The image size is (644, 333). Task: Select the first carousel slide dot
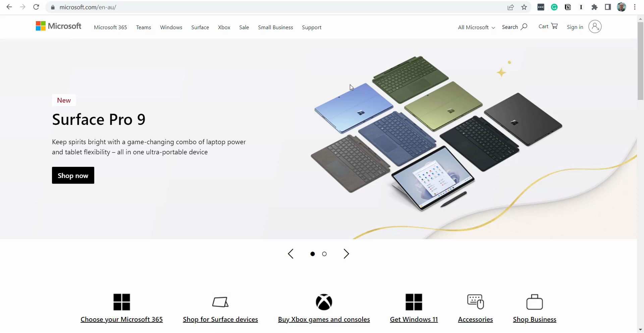point(313,254)
